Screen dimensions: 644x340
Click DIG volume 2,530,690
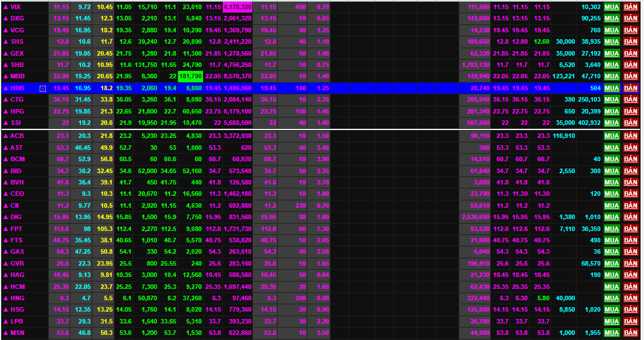476,217
